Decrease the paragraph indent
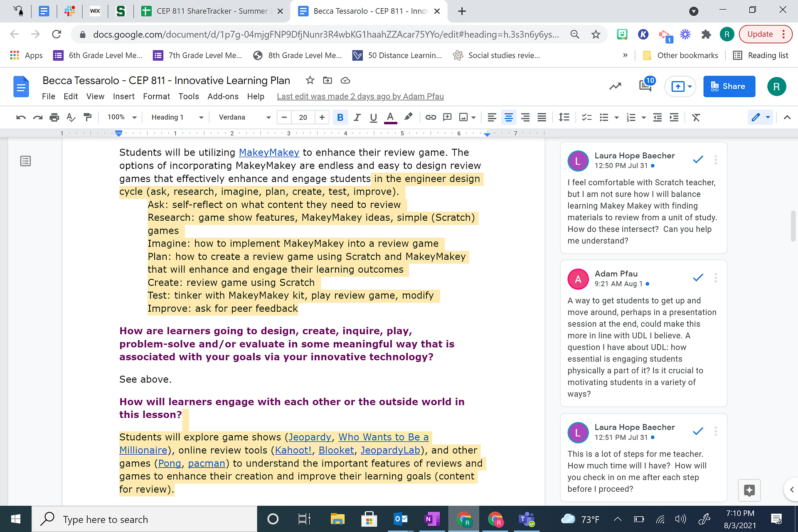 point(658,118)
